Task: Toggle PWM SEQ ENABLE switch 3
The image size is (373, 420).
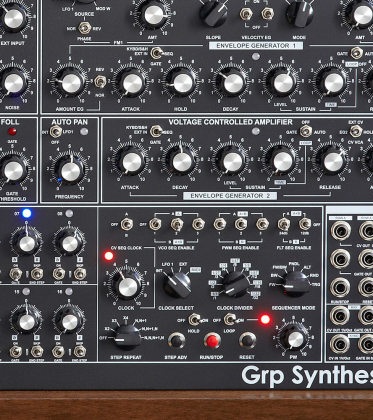Action: point(262,224)
